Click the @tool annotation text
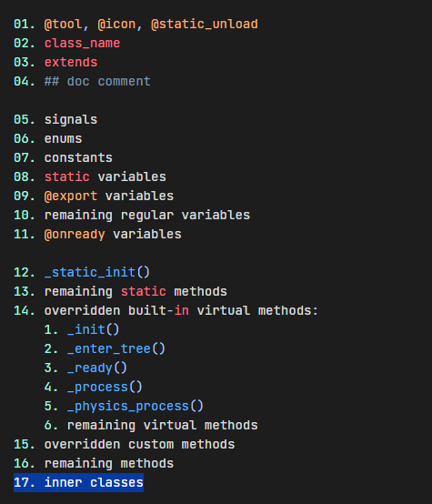Image resolution: width=432 pixels, height=504 pixels. (63, 24)
